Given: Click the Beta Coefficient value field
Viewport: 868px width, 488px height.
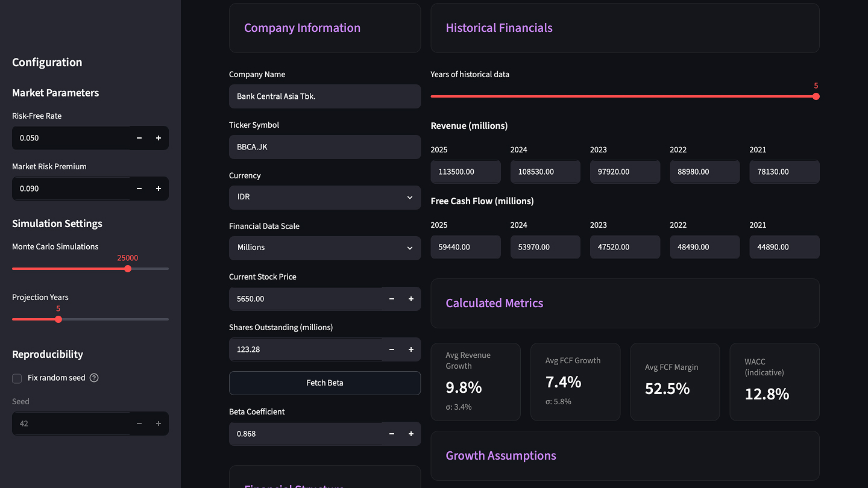Looking at the screenshot, I should (x=306, y=434).
